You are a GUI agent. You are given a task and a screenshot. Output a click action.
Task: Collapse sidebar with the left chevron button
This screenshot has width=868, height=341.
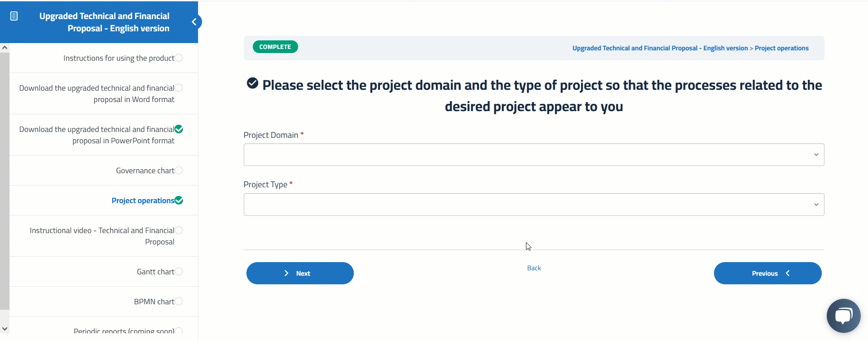(194, 22)
